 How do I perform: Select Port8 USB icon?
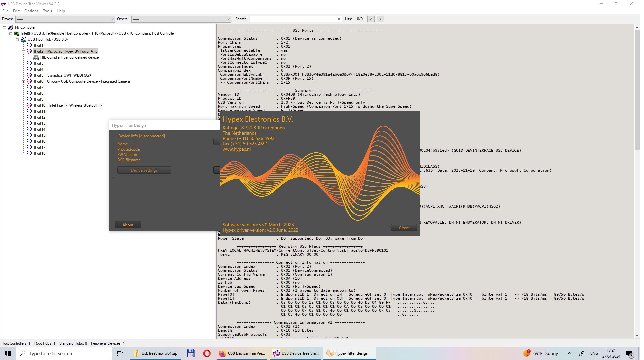[x=30, y=93]
